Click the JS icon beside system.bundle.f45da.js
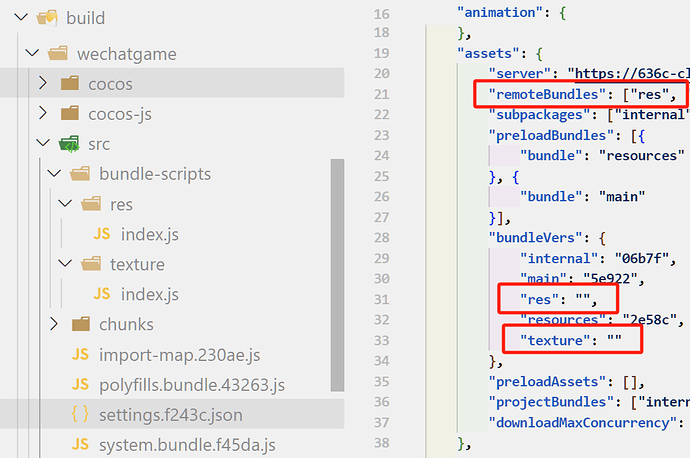This screenshot has width=690, height=458. pyautogui.click(x=80, y=445)
